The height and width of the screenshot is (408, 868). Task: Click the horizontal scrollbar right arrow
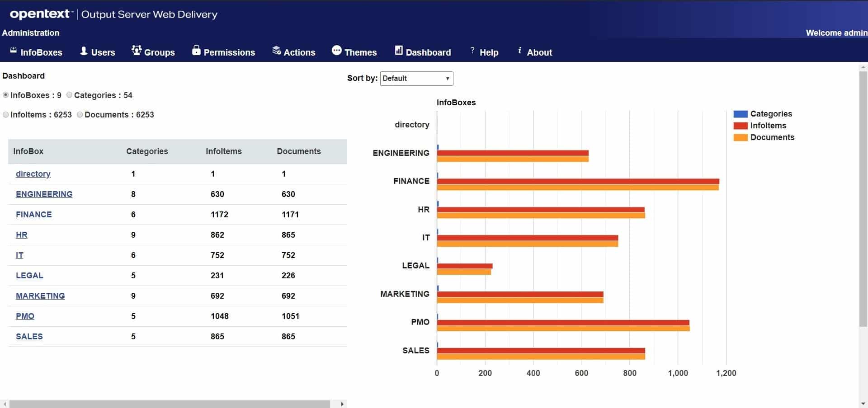click(342, 403)
